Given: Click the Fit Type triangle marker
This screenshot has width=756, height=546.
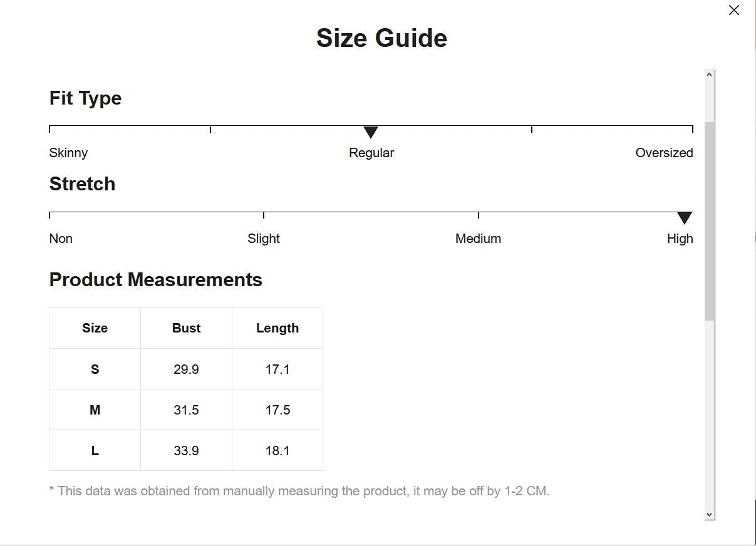Looking at the screenshot, I should [371, 132].
